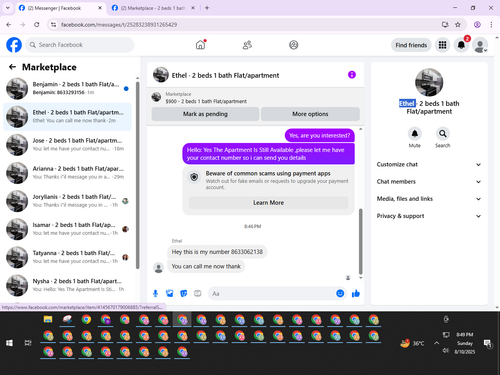Choose a GIF icon in the composer
The image size is (500, 375).
[198, 293]
